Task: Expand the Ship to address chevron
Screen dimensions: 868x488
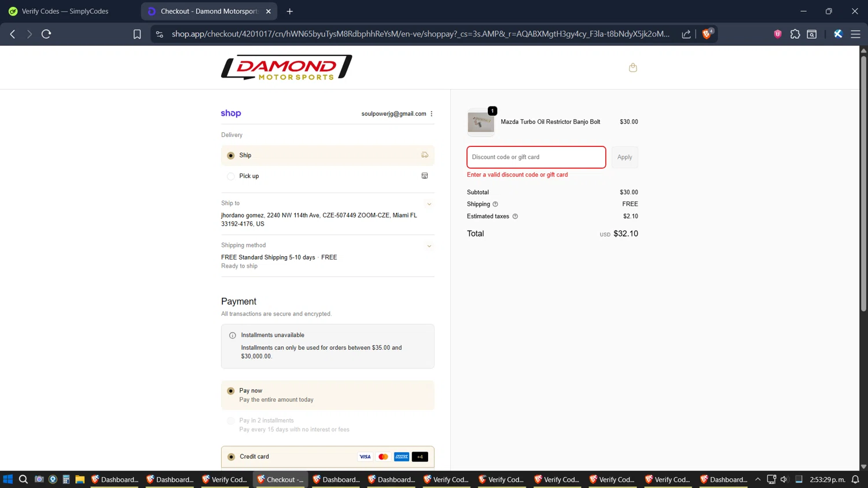Action: 429,204
